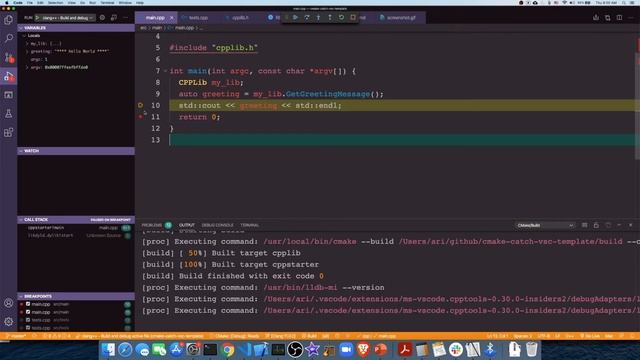Select the Output panel tab

pyautogui.click(x=187, y=225)
